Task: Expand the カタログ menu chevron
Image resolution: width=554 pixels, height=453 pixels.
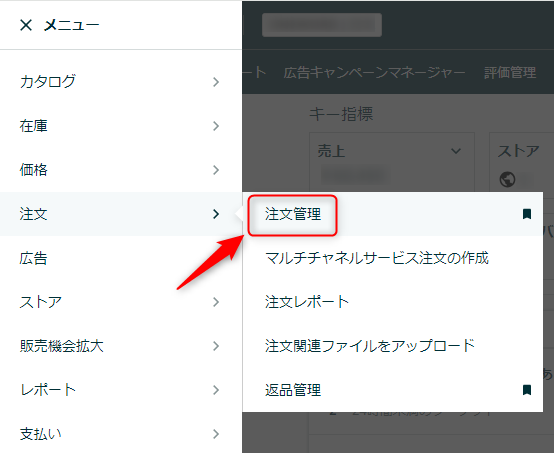Action: [x=216, y=82]
